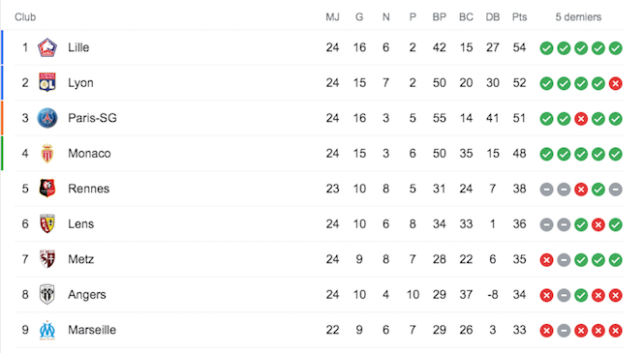Click the Lille club crest
Image resolution: width=644 pixels, height=353 pixels.
[x=47, y=47]
